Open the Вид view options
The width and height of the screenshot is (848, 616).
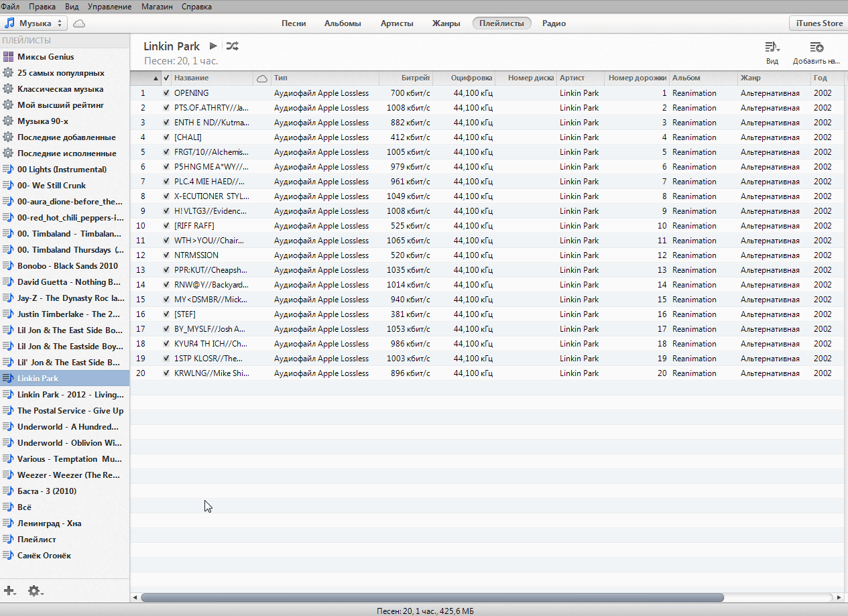pyautogui.click(x=772, y=53)
